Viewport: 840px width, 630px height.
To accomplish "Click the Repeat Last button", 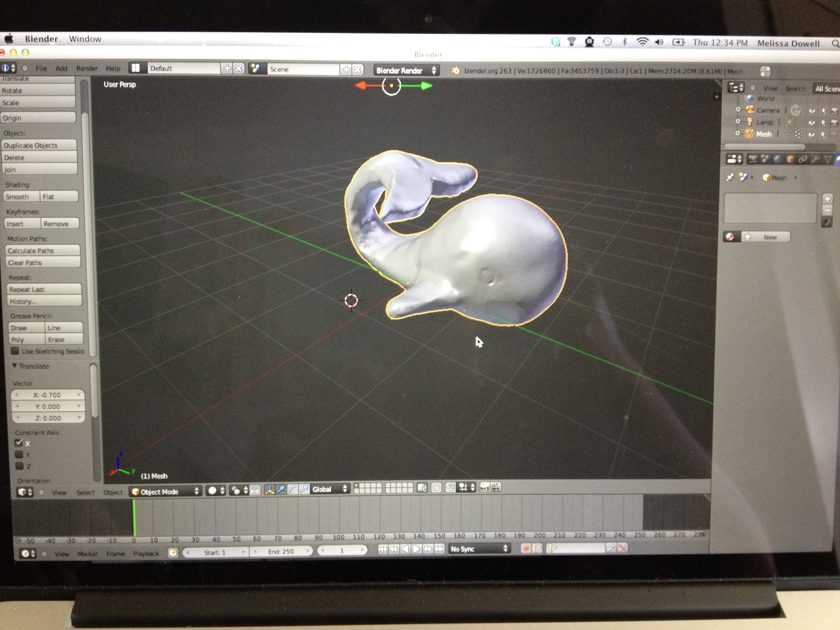I will click(45, 289).
